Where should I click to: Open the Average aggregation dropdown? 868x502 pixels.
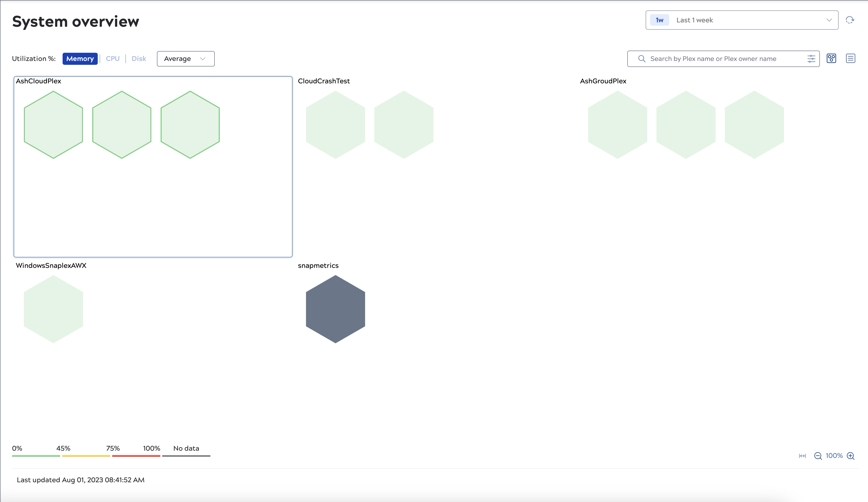pyautogui.click(x=186, y=59)
